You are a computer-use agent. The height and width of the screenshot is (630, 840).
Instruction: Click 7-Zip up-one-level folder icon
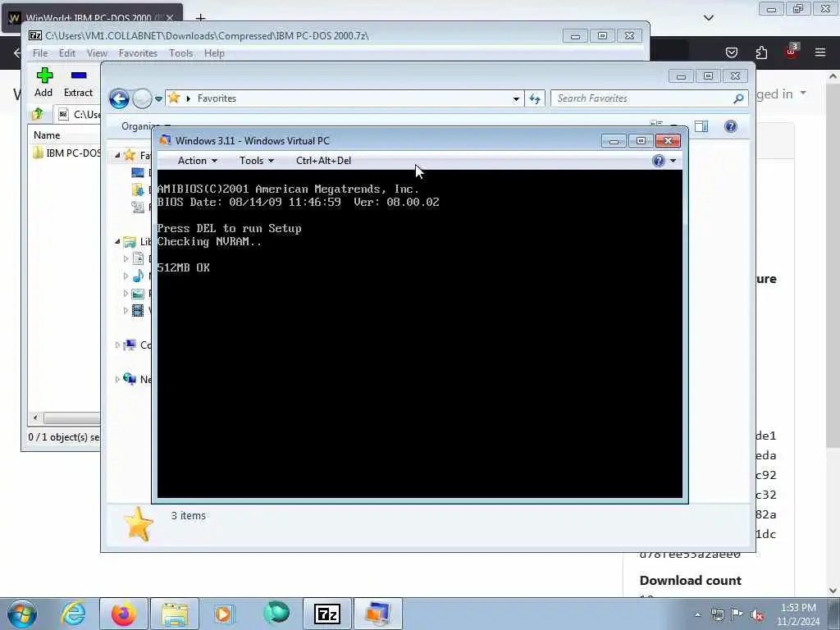(38, 113)
